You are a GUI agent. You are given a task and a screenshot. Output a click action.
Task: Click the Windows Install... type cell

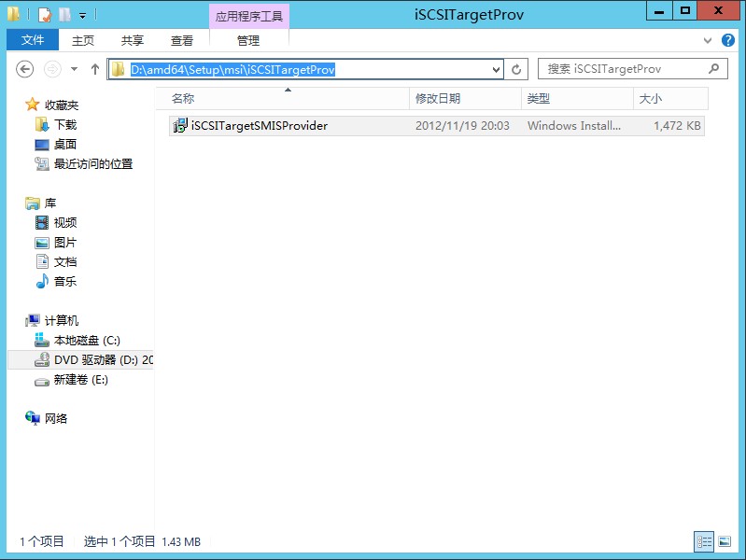coord(574,126)
